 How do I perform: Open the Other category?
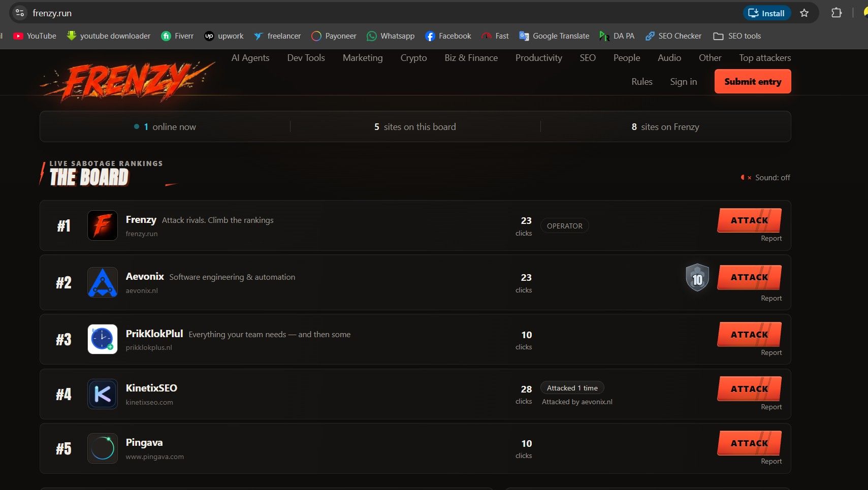[710, 58]
